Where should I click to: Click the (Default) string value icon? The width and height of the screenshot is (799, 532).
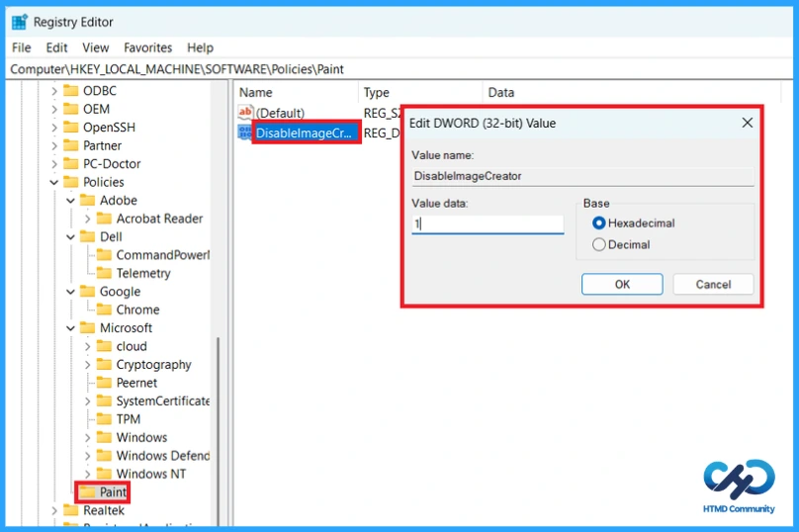pos(245,113)
